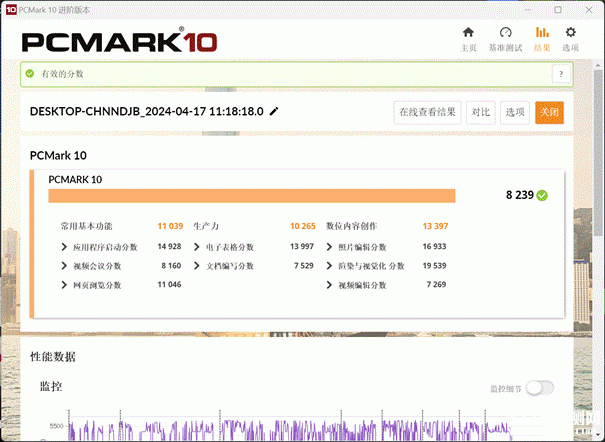Click the 性能数据 heading
This screenshot has width=605, height=442.
pyautogui.click(x=53, y=357)
